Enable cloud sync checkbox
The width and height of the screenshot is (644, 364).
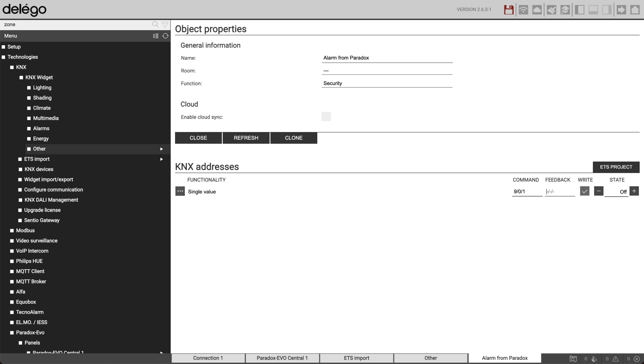click(326, 117)
